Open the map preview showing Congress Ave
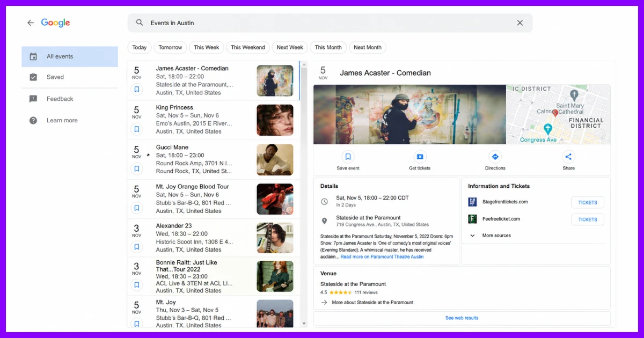 click(558, 114)
